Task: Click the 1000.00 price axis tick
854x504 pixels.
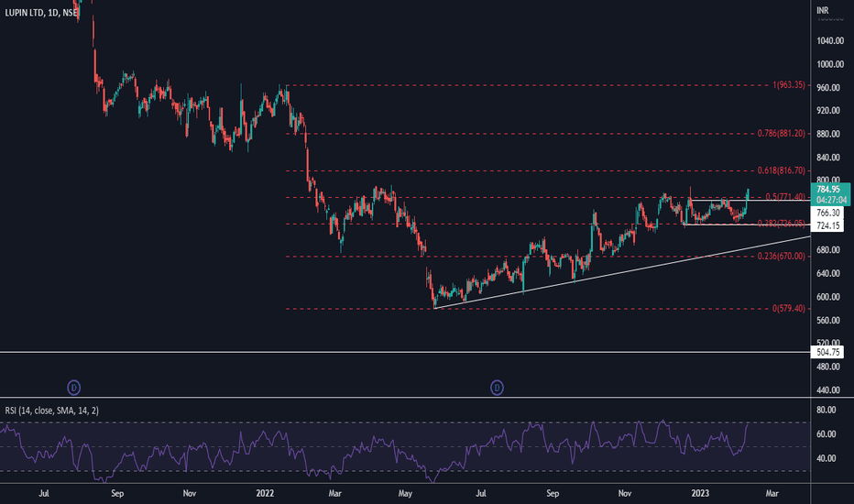Action: [x=830, y=64]
